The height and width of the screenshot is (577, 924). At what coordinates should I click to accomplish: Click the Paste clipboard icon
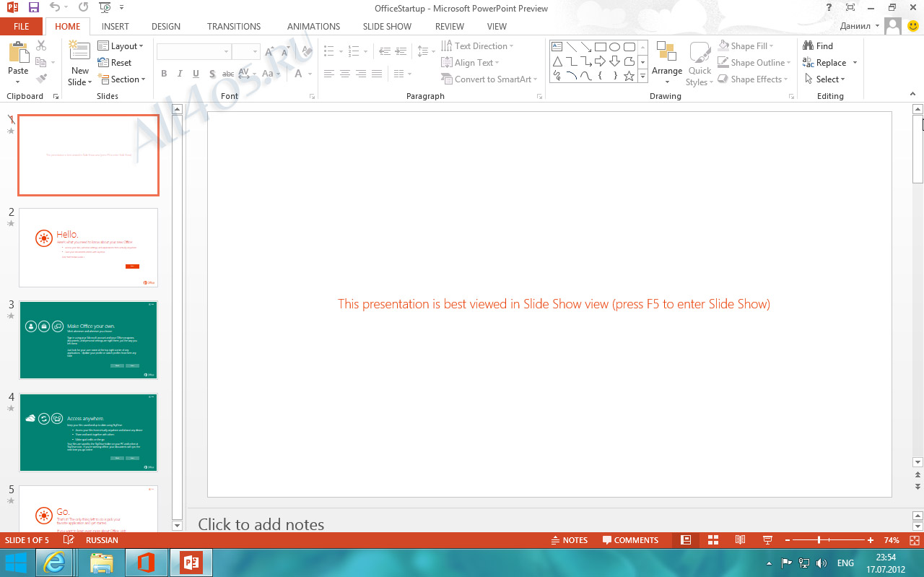tap(18, 53)
